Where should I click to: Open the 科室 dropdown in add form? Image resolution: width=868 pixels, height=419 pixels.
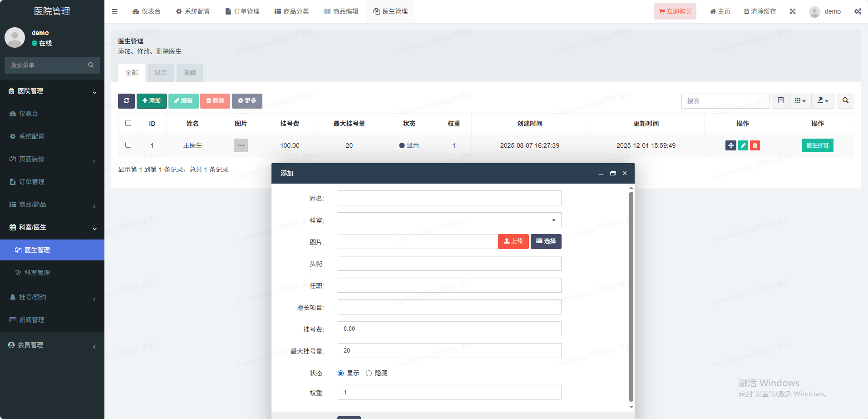click(x=449, y=220)
